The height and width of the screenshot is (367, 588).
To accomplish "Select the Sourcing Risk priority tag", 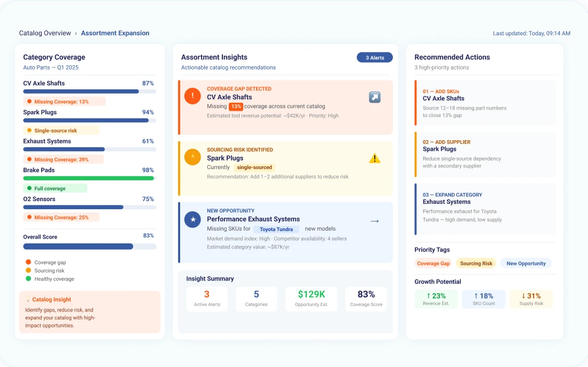I will point(476,263).
